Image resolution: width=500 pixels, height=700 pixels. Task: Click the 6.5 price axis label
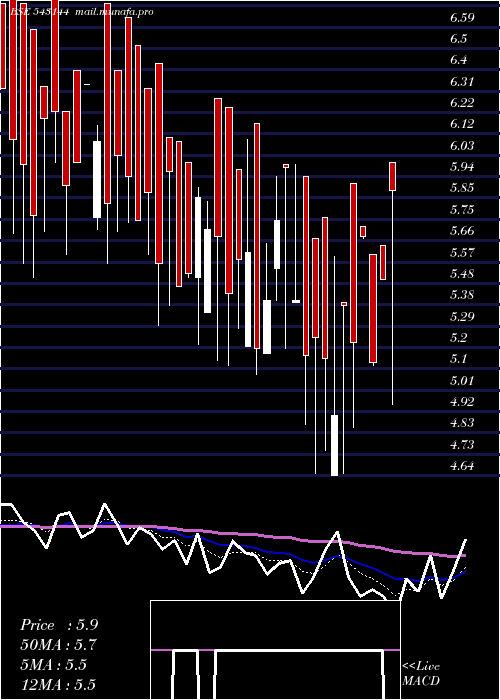click(458, 39)
